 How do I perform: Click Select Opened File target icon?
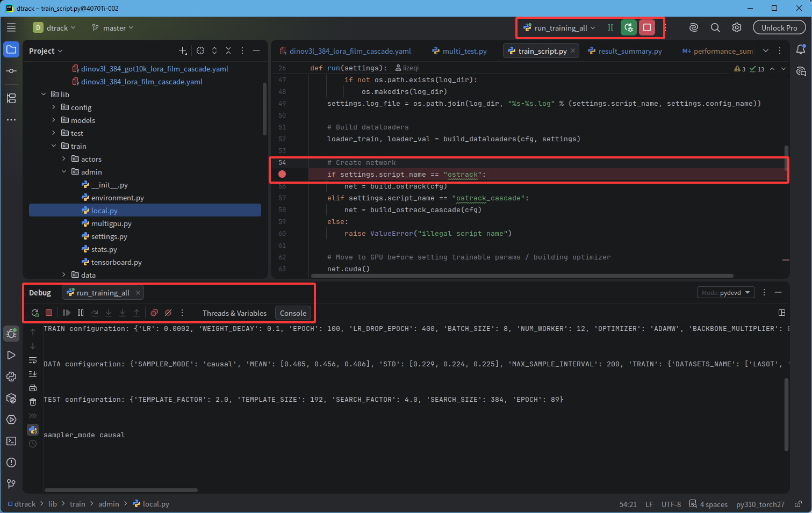[200, 50]
